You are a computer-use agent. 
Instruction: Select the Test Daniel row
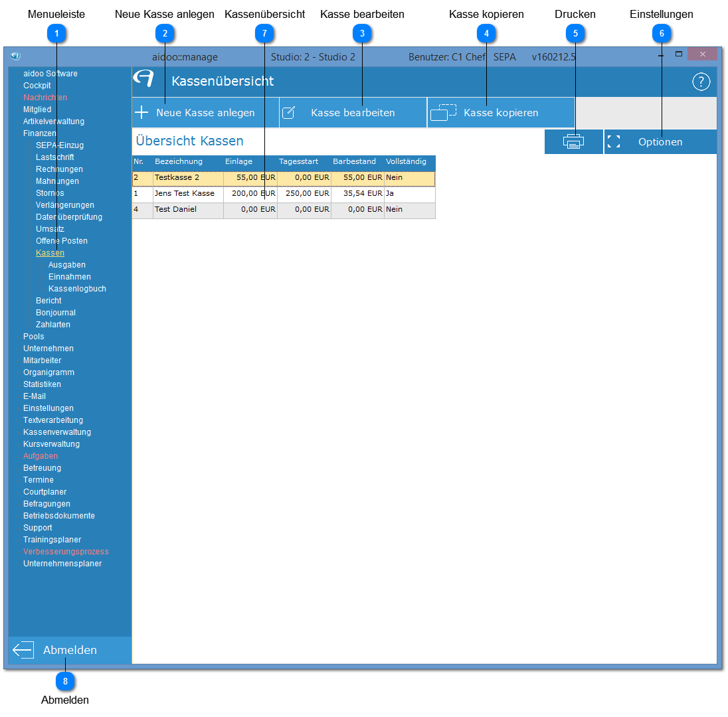284,210
